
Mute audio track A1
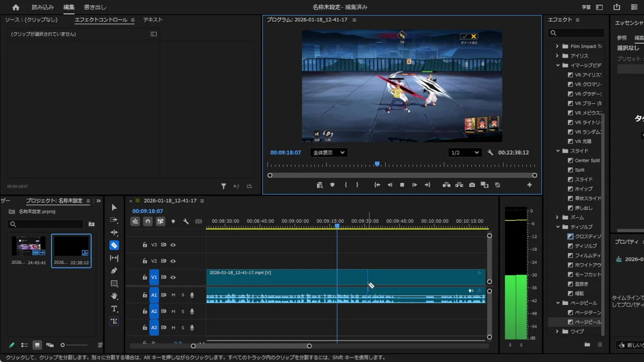click(x=173, y=295)
